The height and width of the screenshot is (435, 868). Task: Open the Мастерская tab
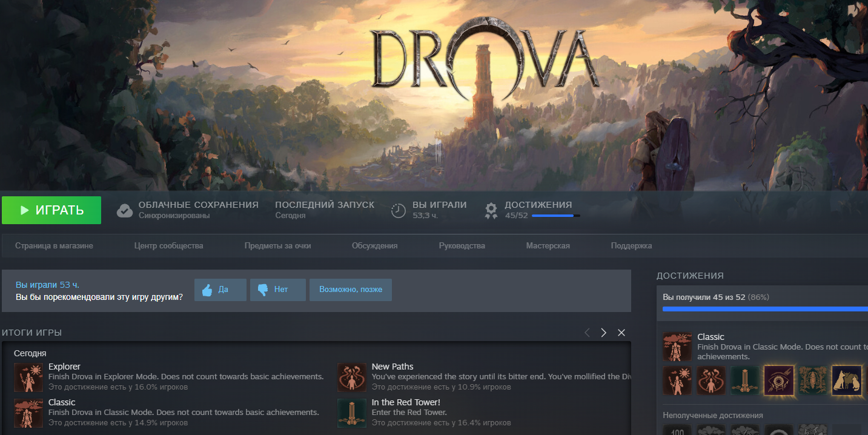[548, 246]
